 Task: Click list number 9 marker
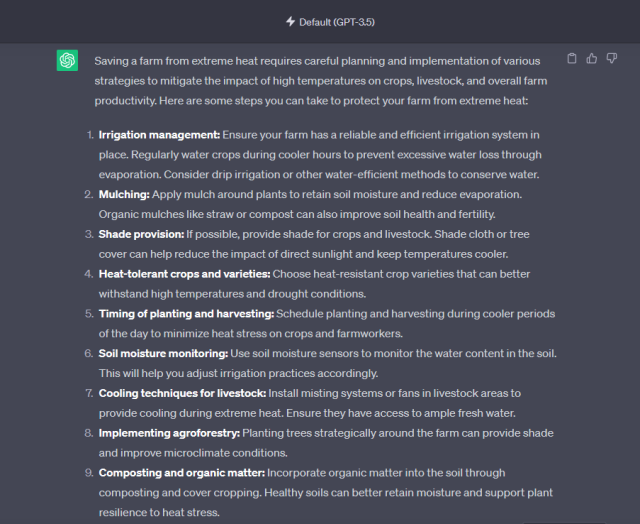(89, 472)
